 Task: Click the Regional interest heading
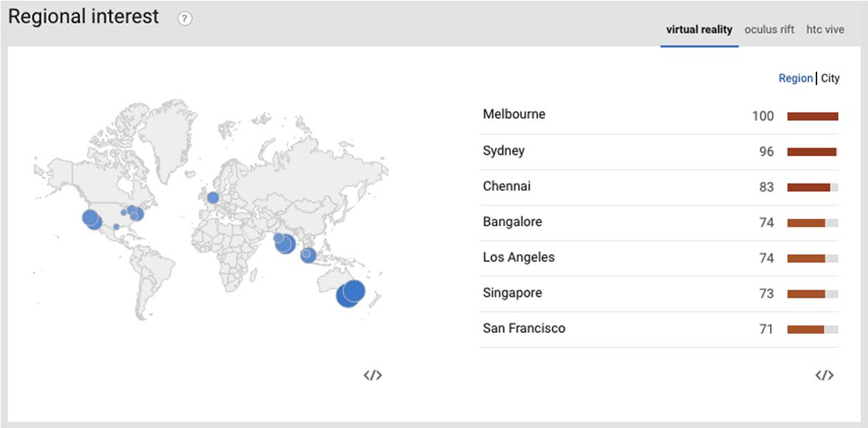[83, 17]
